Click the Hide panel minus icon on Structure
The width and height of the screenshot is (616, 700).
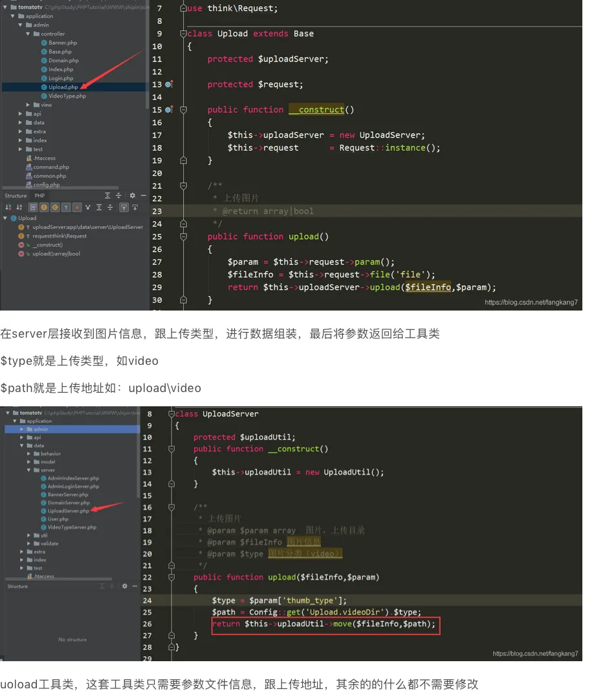click(142, 195)
